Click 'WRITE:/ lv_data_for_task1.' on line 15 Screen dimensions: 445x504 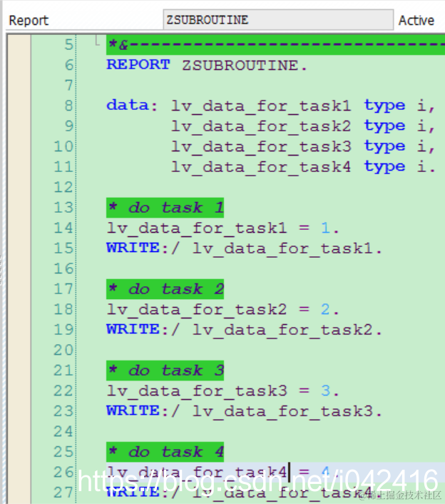pyautogui.click(x=244, y=248)
